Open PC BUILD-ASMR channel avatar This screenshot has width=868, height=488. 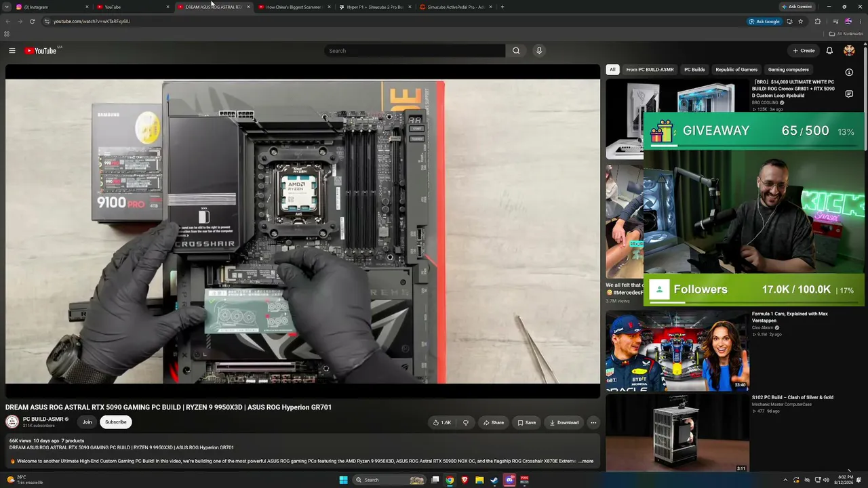12,422
